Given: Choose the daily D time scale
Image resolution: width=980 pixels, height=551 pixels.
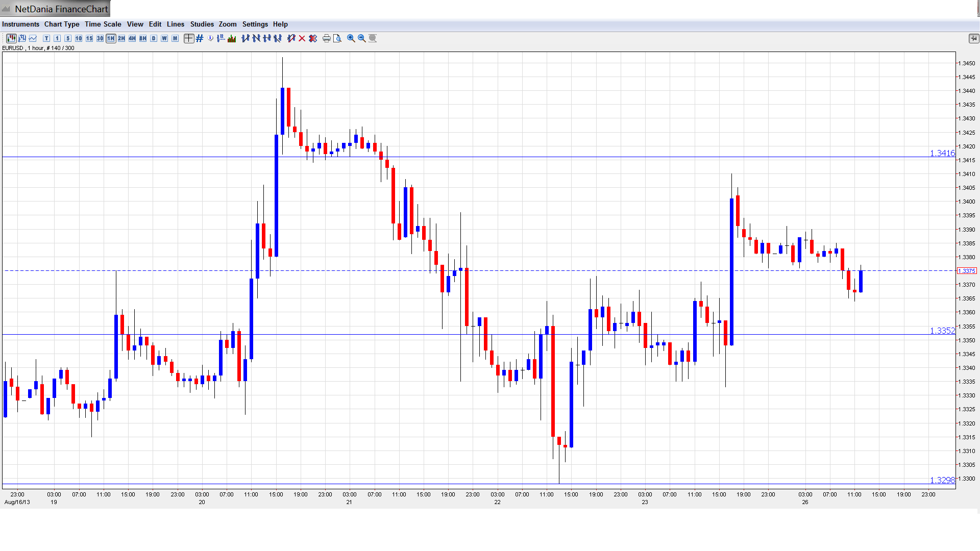Looking at the screenshot, I should pos(154,38).
